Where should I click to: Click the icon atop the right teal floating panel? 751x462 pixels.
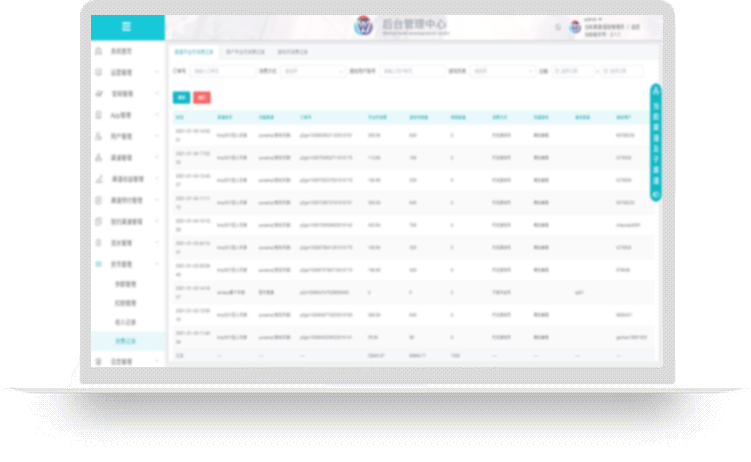click(x=655, y=91)
